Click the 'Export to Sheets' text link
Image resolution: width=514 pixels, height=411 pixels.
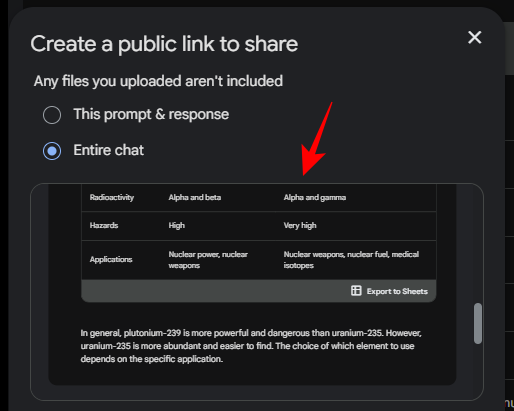tap(397, 291)
